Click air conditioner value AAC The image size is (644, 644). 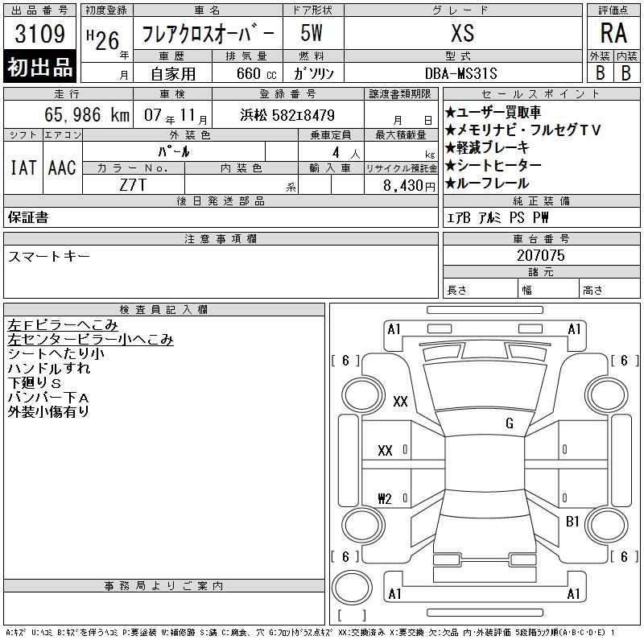pos(62,167)
